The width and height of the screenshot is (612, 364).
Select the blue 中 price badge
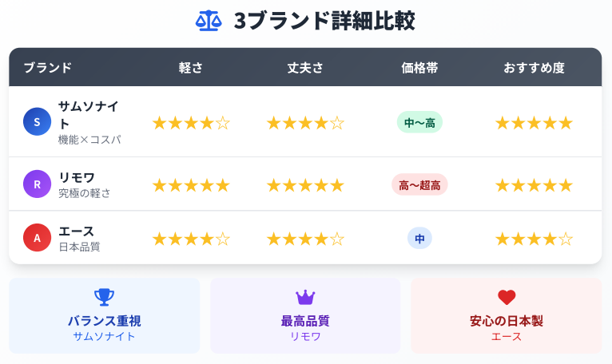coord(419,239)
